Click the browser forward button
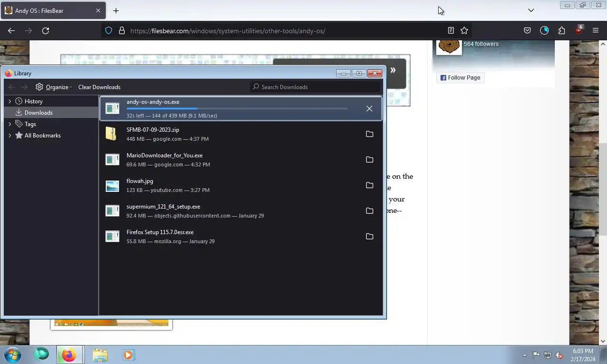The height and width of the screenshot is (364, 607). [28, 31]
